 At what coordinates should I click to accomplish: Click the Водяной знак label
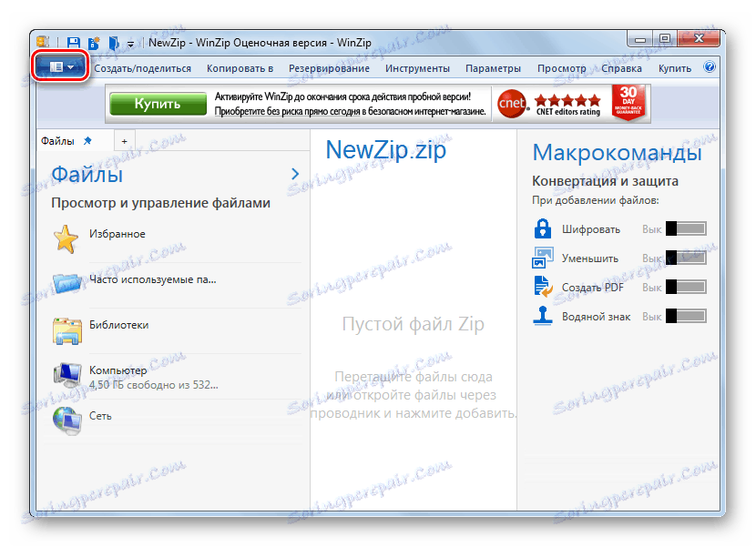[596, 317]
